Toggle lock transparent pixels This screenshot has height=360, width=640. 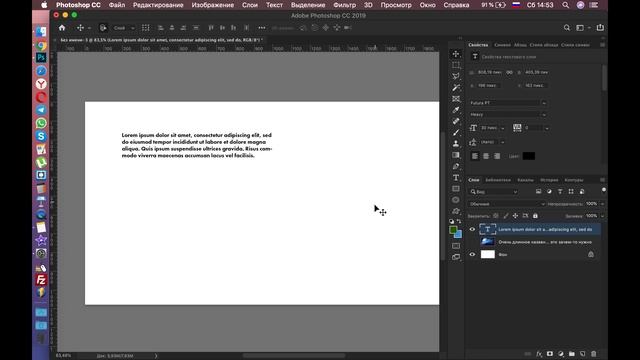pyautogui.click(x=496, y=216)
